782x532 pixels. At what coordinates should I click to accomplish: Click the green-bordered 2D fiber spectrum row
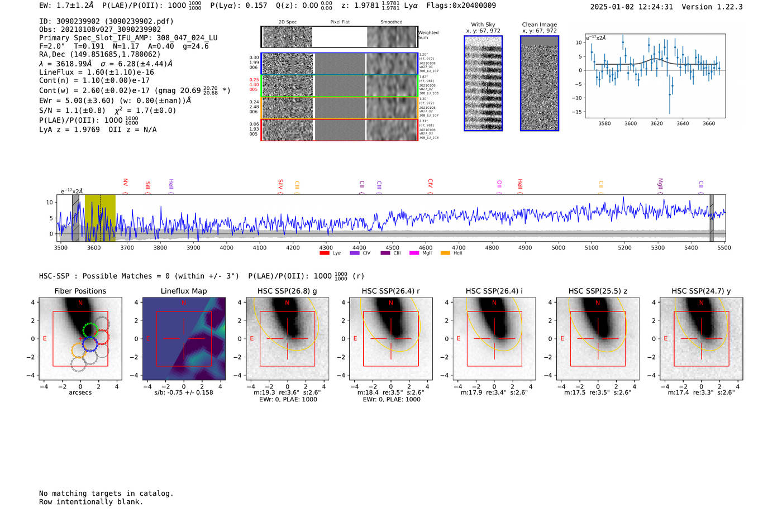tap(339, 85)
